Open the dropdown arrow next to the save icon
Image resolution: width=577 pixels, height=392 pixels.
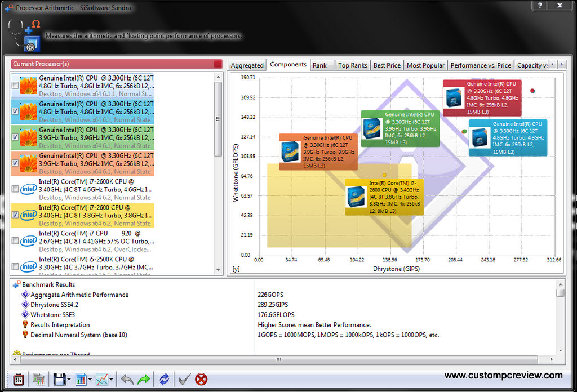69,380
